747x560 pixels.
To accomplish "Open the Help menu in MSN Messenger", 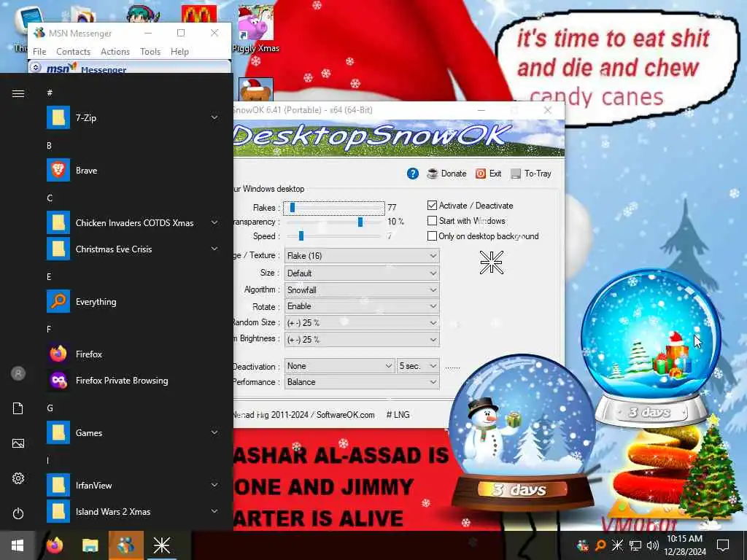I will tap(179, 52).
